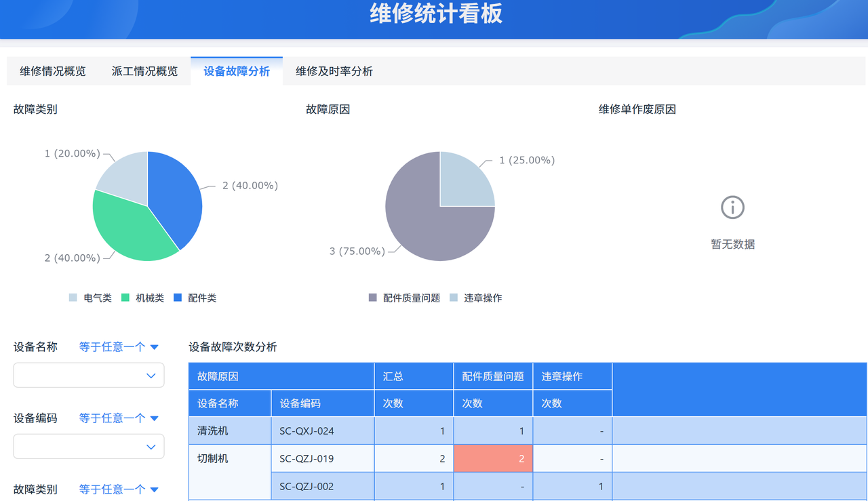Open the 等于任意一个 condition dropdown for 设备名称
The image size is (868, 501).
[119, 347]
